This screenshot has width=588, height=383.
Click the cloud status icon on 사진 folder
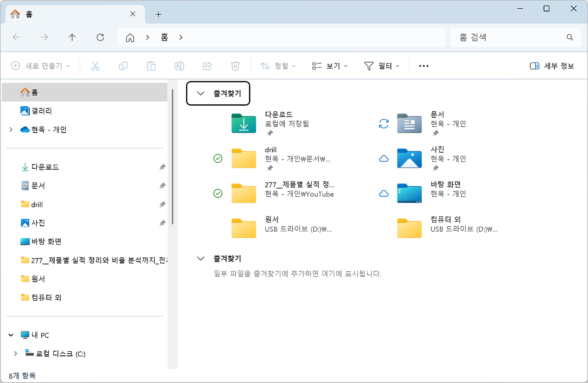(384, 158)
